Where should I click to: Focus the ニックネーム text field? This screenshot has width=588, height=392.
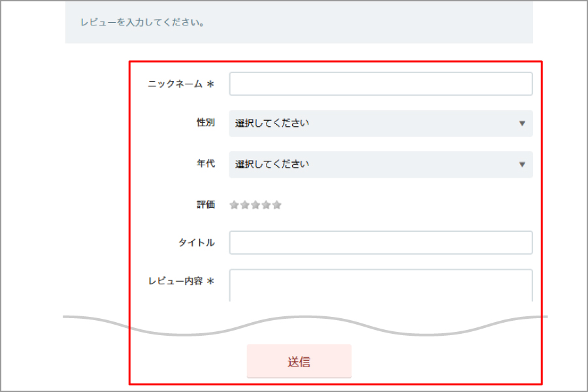point(380,84)
